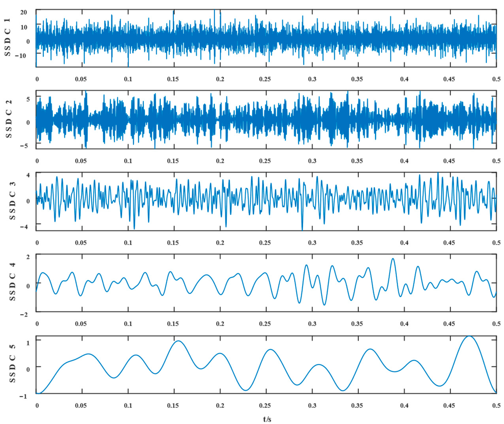Click the highest peak of SSDC 5 curve

click(469, 336)
